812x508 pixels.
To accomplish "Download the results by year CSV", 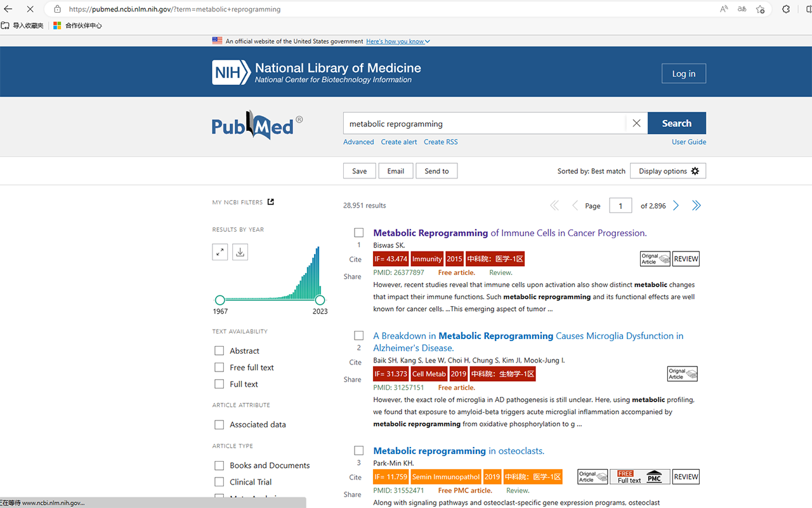I will click(240, 252).
